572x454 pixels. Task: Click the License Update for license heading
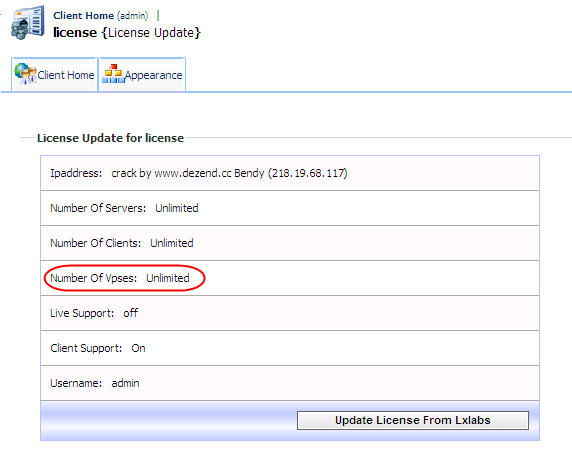111,138
